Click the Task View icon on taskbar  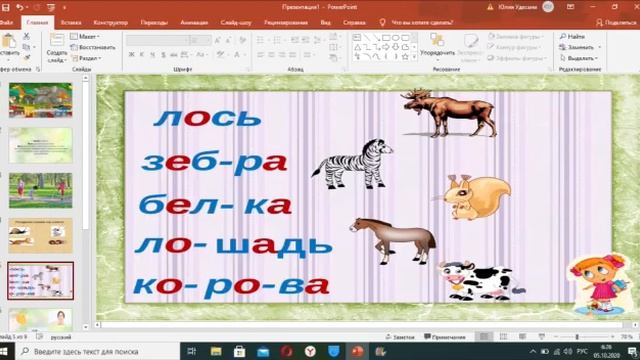(x=191, y=351)
